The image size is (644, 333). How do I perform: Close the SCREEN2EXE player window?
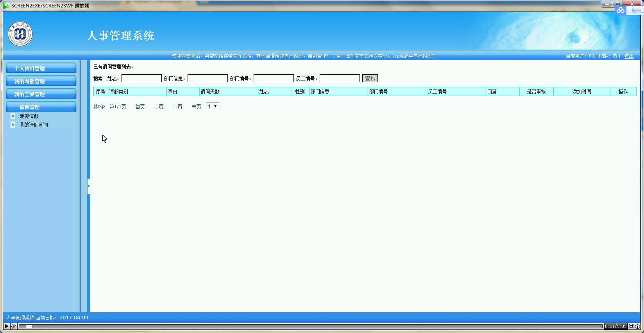632,4
